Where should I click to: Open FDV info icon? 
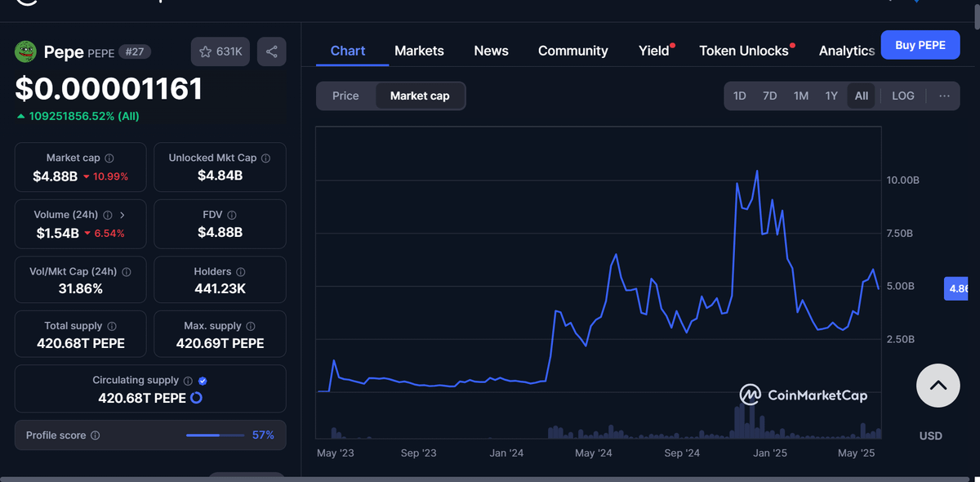(x=232, y=215)
